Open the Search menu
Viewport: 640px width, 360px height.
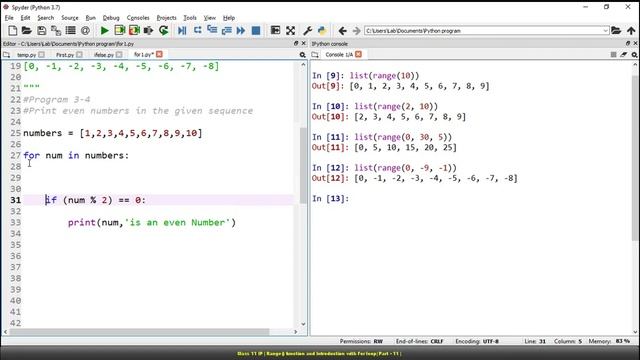[x=46, y=18]
